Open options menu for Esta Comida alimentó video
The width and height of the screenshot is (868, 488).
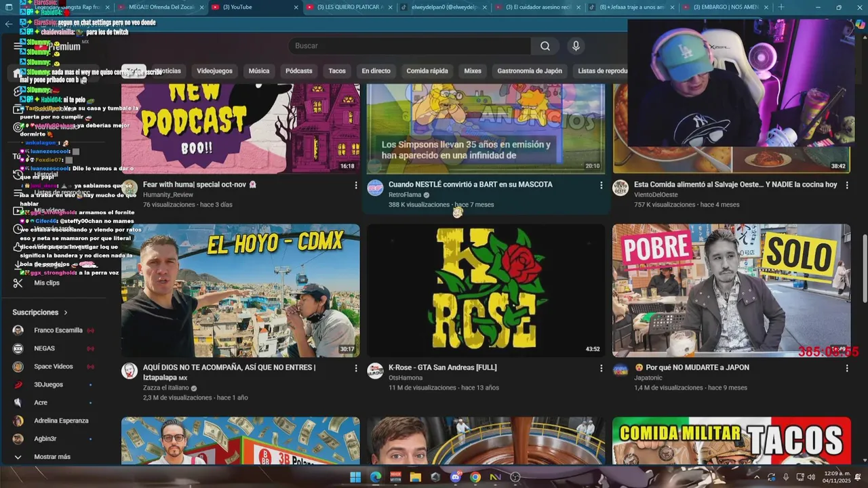point(847,185)
